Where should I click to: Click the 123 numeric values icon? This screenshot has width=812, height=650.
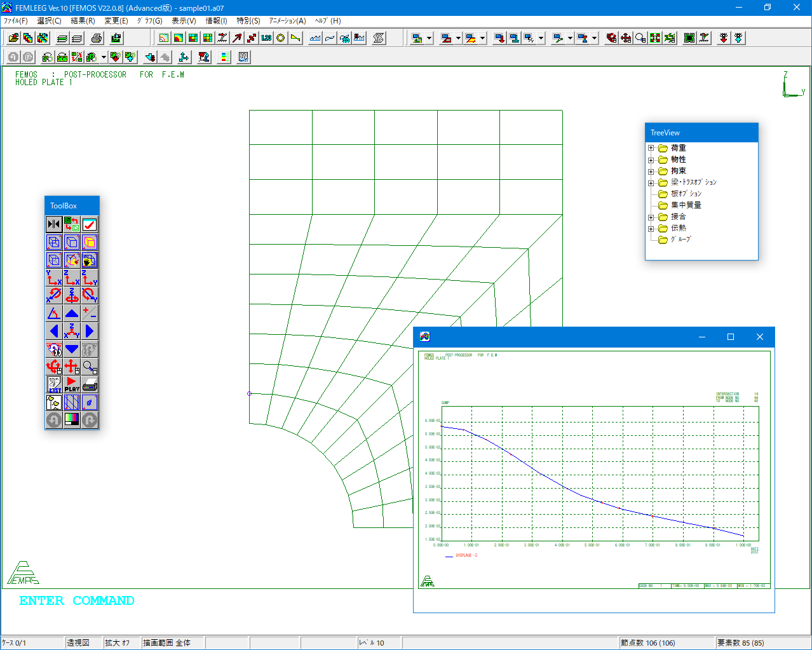(266, 38)
